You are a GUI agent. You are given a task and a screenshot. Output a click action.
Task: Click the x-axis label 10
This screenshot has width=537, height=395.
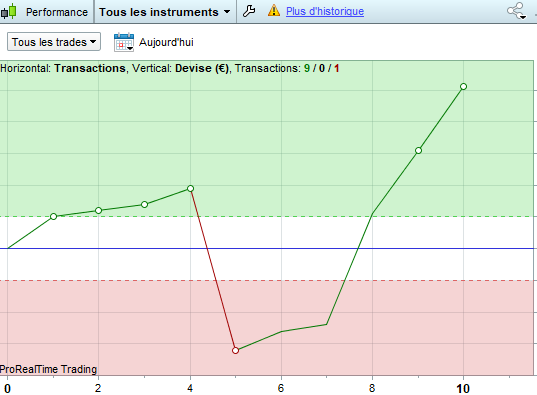[x=463, y=388]
